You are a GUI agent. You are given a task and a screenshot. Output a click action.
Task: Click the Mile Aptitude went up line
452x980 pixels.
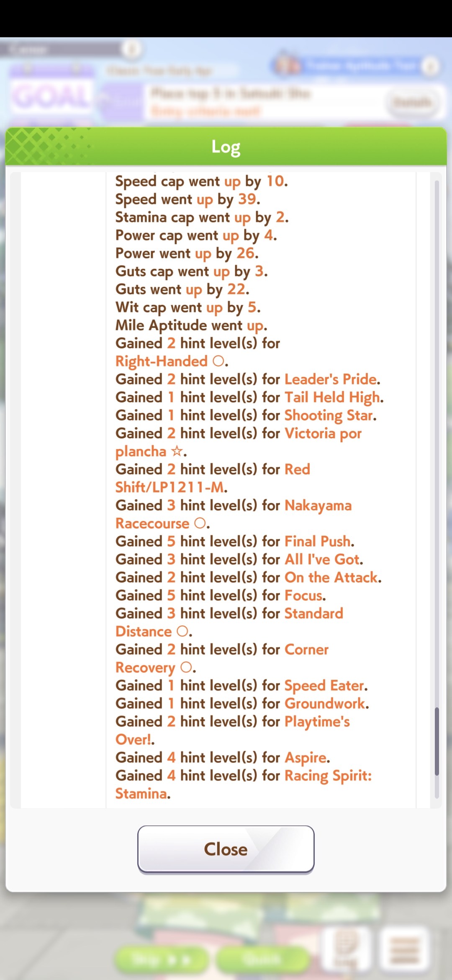pyautogui.click(x=191, y=325)
